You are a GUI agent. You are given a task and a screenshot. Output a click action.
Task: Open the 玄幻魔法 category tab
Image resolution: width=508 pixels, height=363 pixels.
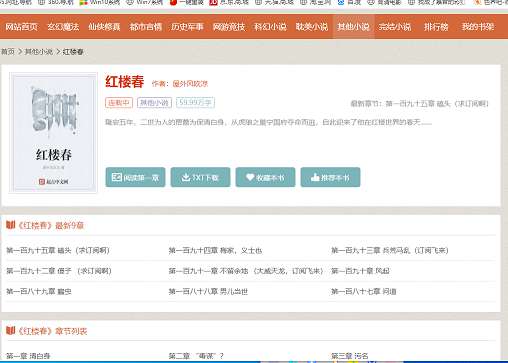click(x=63, y=27)
